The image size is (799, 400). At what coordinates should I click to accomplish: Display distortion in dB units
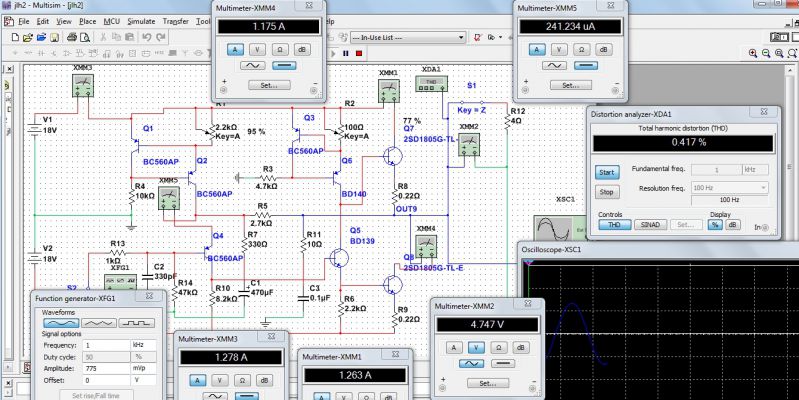732,225
